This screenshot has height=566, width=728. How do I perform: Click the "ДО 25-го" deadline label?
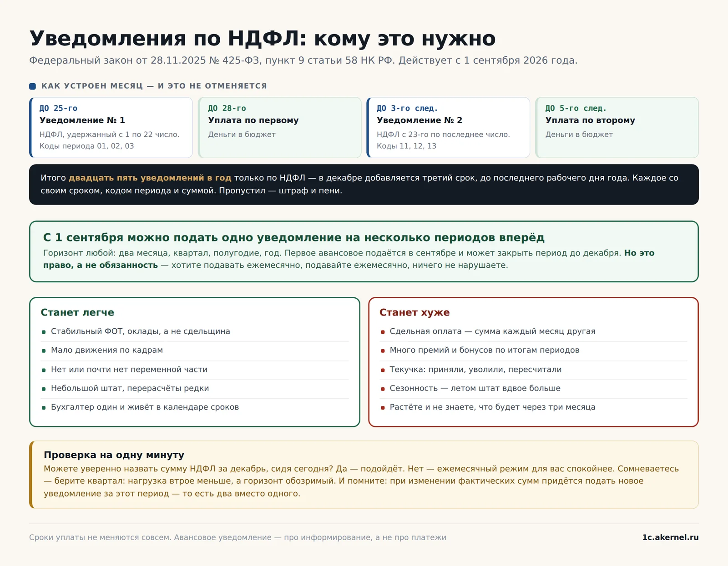pos(58,108)
